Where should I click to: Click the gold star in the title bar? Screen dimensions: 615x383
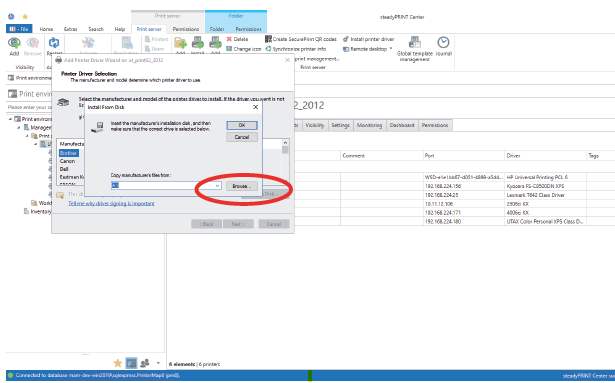pyautogui.click(x=25, y=16)
